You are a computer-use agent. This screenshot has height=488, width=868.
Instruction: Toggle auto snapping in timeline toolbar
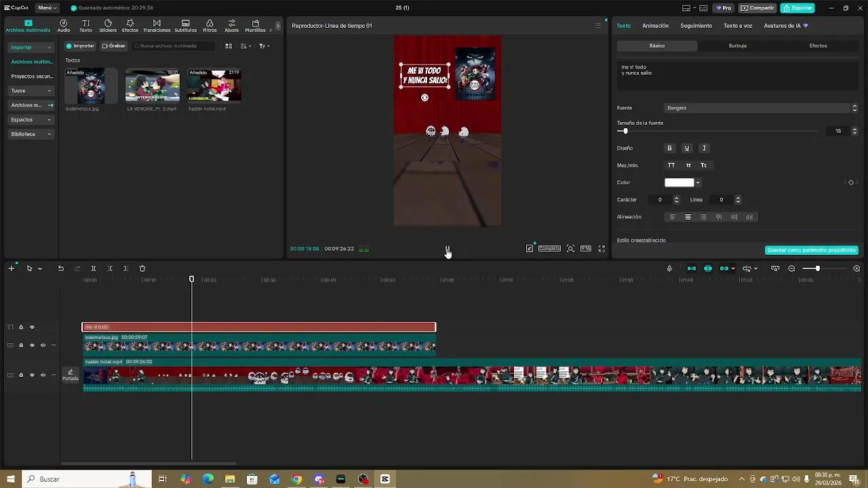(708, 268)
